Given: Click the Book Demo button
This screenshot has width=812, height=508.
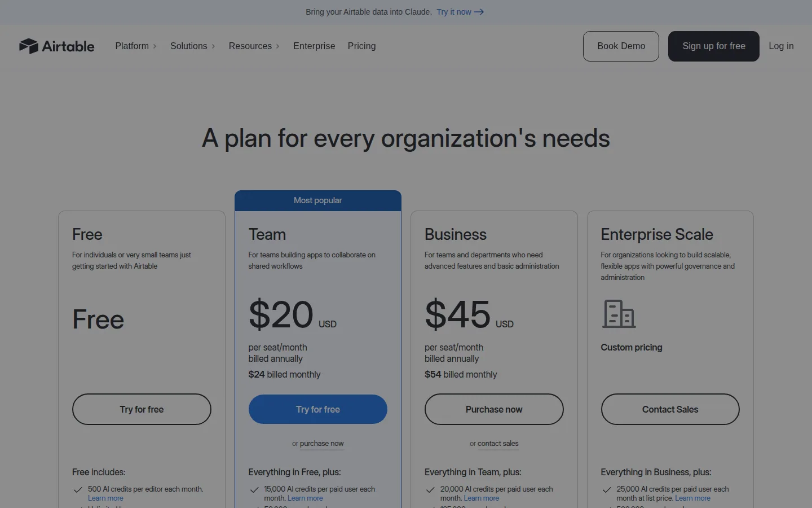Looking at the screenshot, I should [x=621, y=46].
